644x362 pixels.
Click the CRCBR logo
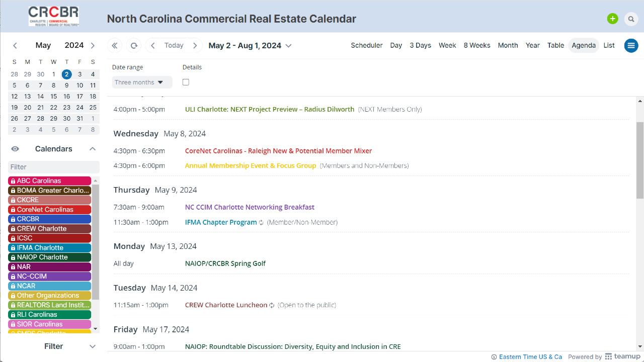click(x=54, y=16)
